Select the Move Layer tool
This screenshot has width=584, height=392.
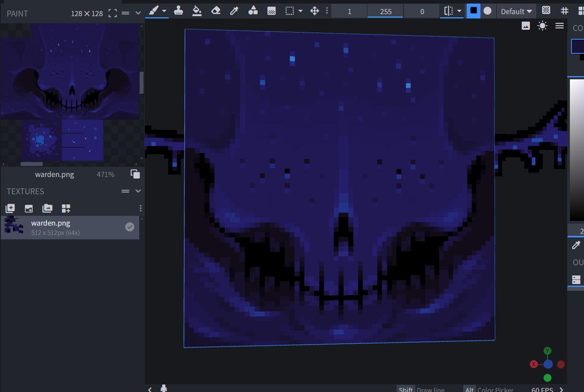tap(315, 11)
